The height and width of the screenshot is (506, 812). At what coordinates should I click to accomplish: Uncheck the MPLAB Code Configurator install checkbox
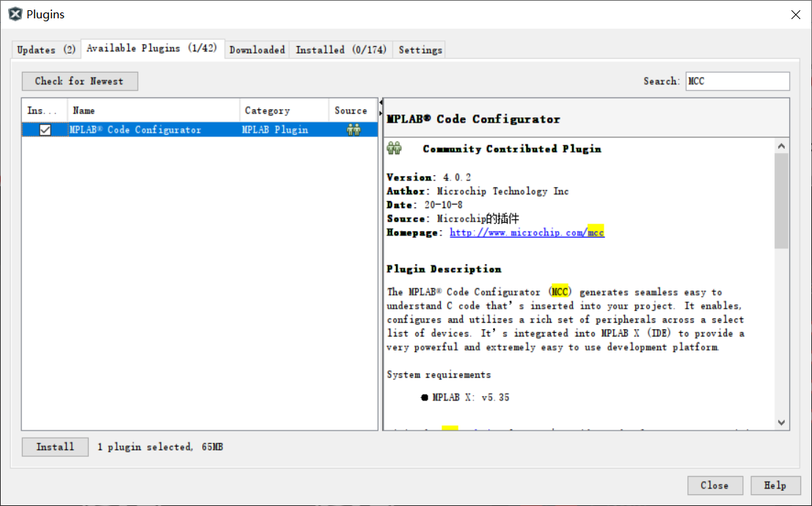pyautogui.click(x=45, y=130)
